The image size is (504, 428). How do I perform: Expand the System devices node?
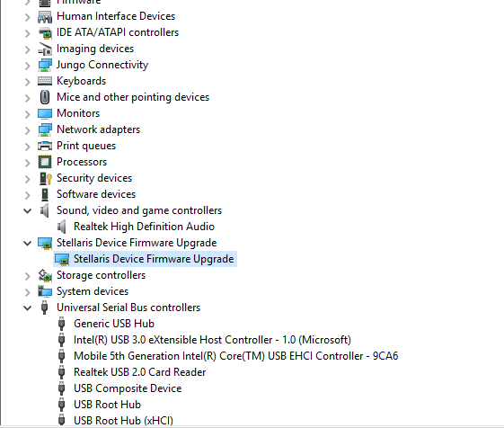point(28,292)
